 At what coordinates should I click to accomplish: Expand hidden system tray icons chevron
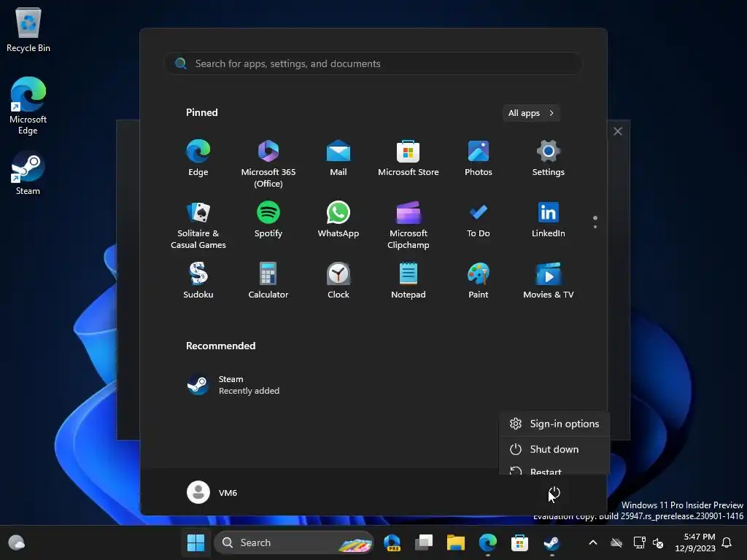593,542
